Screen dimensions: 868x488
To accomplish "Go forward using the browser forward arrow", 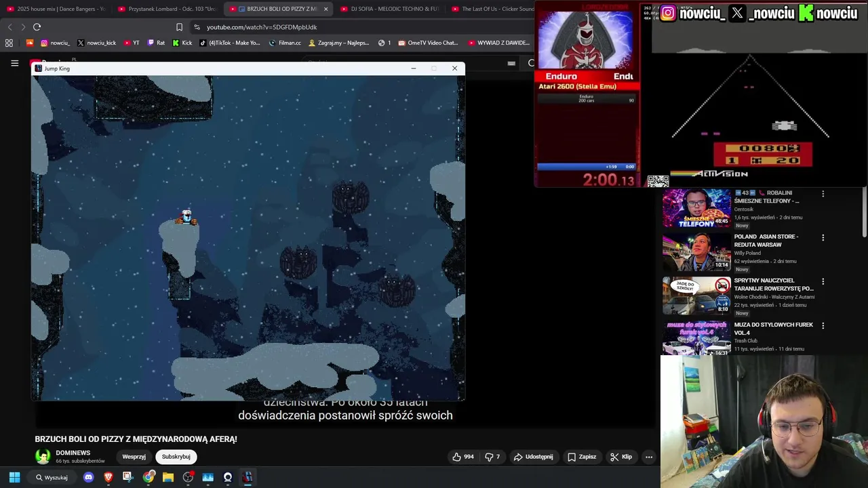I will 23,27.
